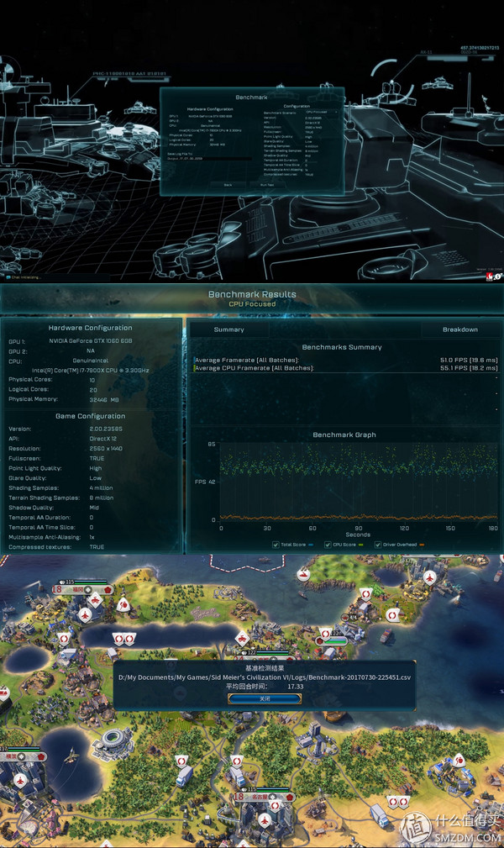Select the 名古屋 city banner
504x848 pixels.
click(x=264, y=797)
